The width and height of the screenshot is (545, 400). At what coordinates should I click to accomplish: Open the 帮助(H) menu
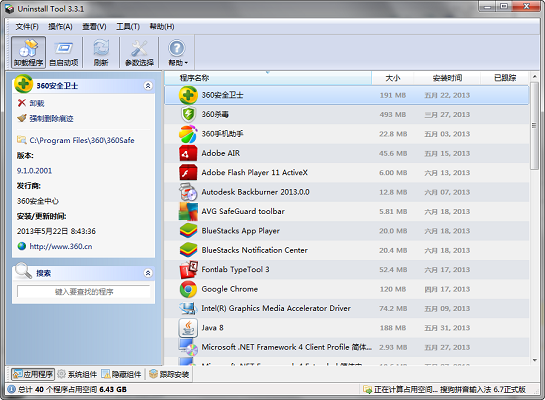(x=162, y=26)
